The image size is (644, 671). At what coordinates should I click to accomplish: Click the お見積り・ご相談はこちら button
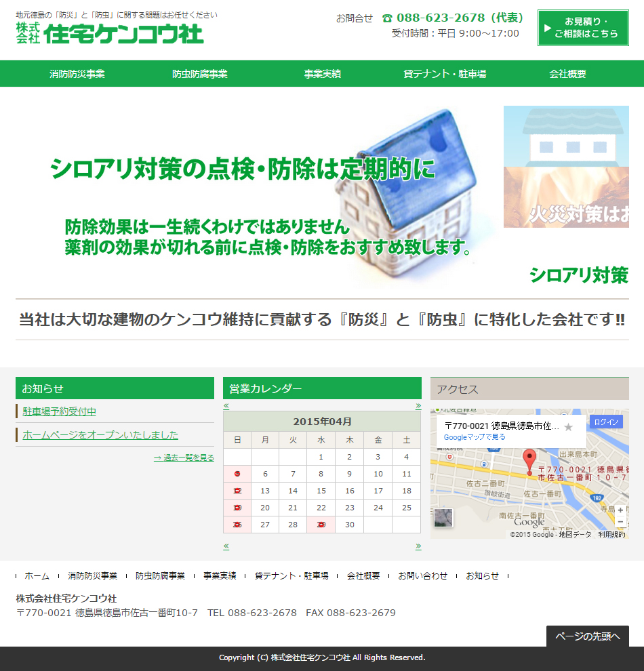pos(583,28)
